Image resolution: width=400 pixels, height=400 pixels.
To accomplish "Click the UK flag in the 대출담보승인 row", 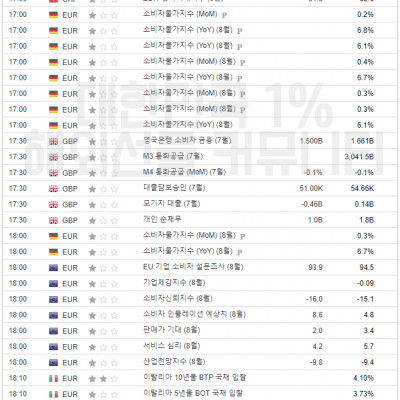I will (x=53, y=189).
